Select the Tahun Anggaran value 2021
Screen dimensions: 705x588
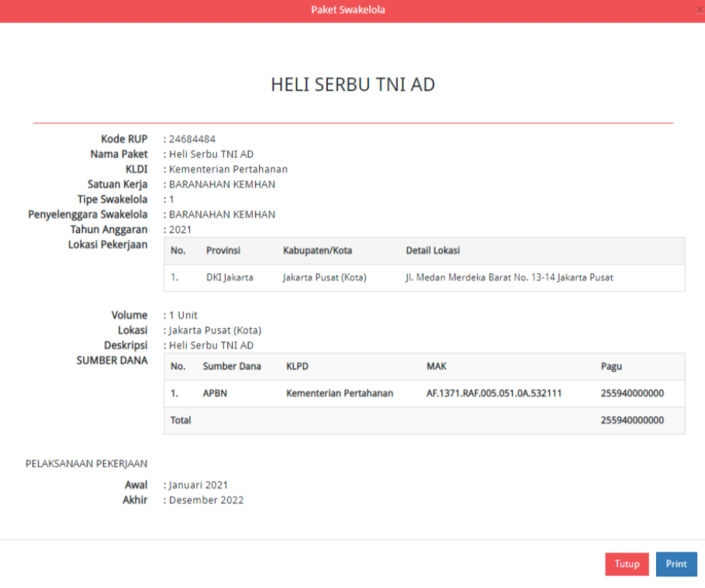click(180, 230)
